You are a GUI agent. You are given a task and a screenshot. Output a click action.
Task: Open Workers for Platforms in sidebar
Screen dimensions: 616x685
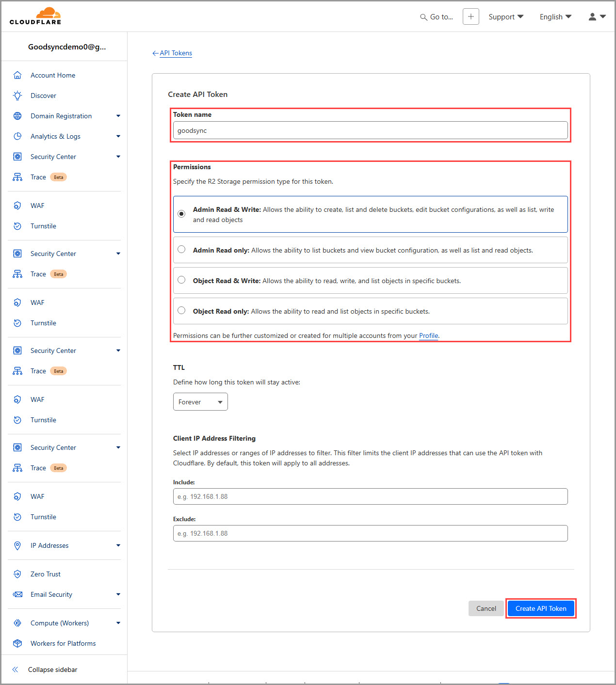[63, 643]
